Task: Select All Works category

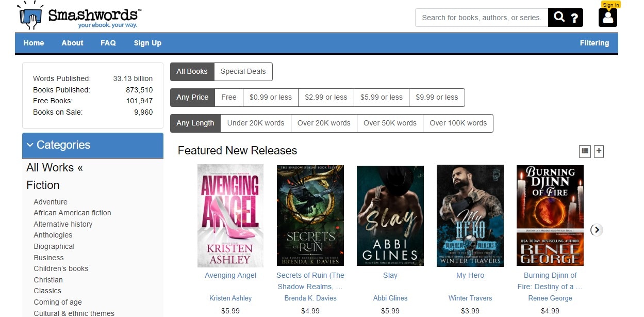Action: click(x=55, y=167)
